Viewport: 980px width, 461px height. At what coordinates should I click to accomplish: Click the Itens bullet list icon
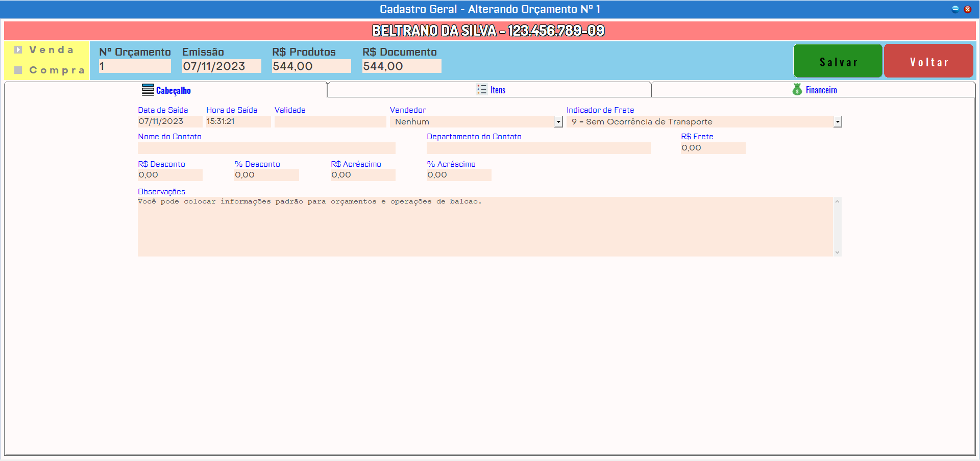[x=482, y=89]
